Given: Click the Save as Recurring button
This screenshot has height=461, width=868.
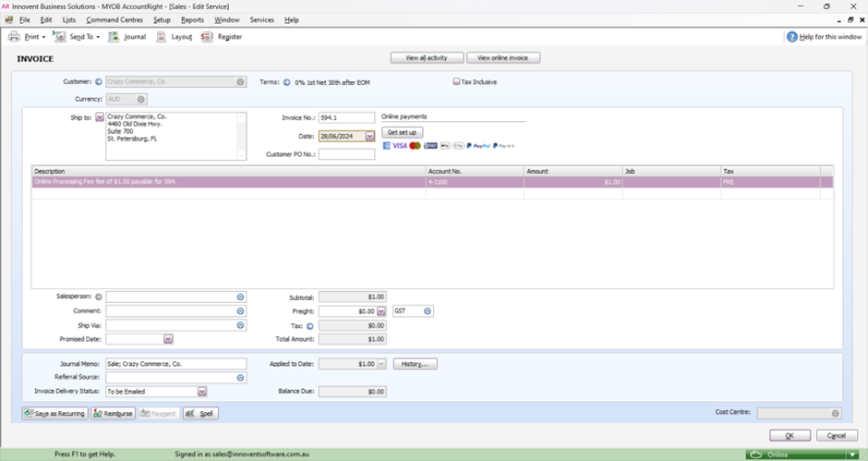Looking at the screenshot, I should tap(54, 413).
